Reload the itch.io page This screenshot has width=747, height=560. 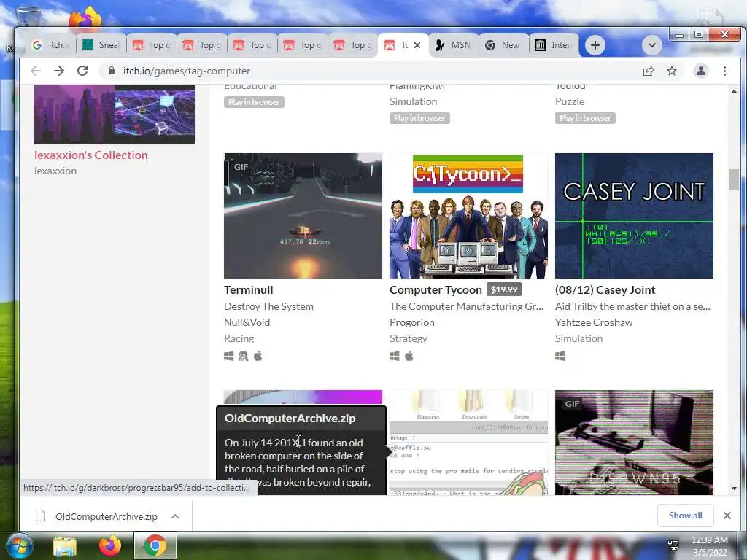tap(82, 71)
